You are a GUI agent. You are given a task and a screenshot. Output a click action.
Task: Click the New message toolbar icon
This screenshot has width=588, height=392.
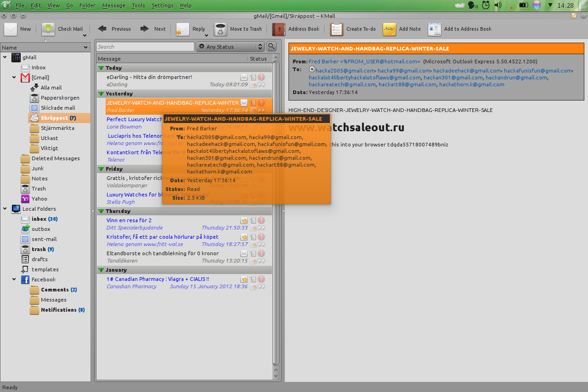coord(11,29)
